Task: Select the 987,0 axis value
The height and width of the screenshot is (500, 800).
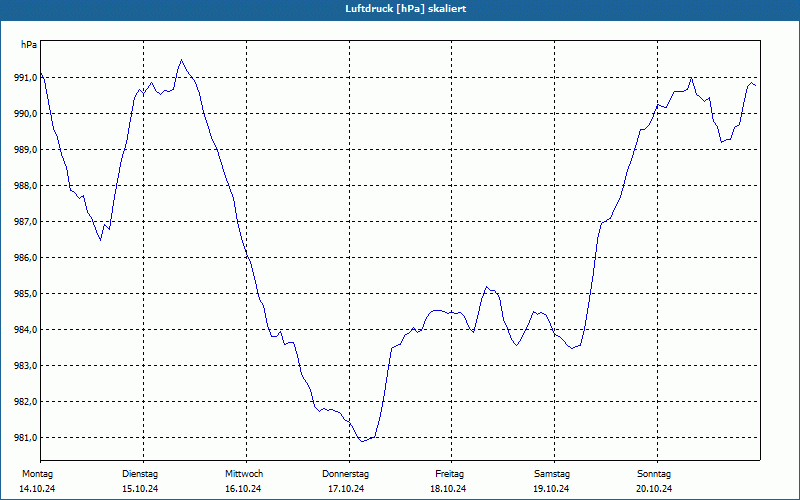Action: pyautogui.click(x=26, y=221)
